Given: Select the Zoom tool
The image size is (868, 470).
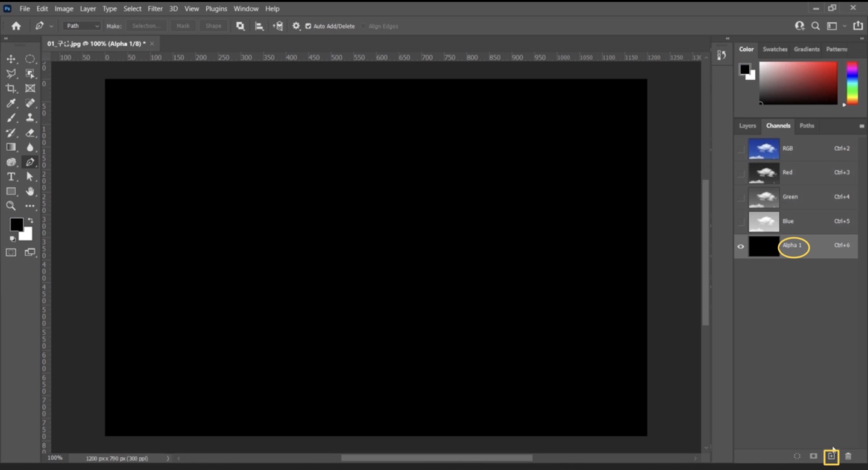Looking at the screenshot, I should point(11,206).
